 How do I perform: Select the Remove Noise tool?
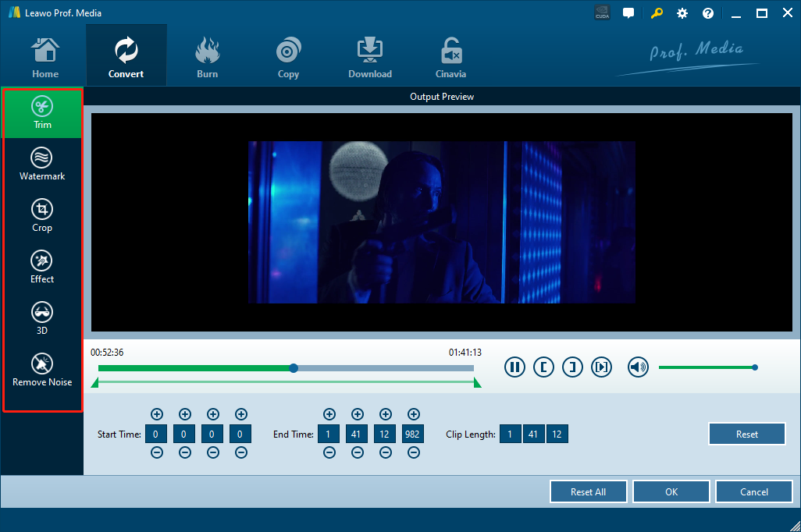(x=42, y=371)
